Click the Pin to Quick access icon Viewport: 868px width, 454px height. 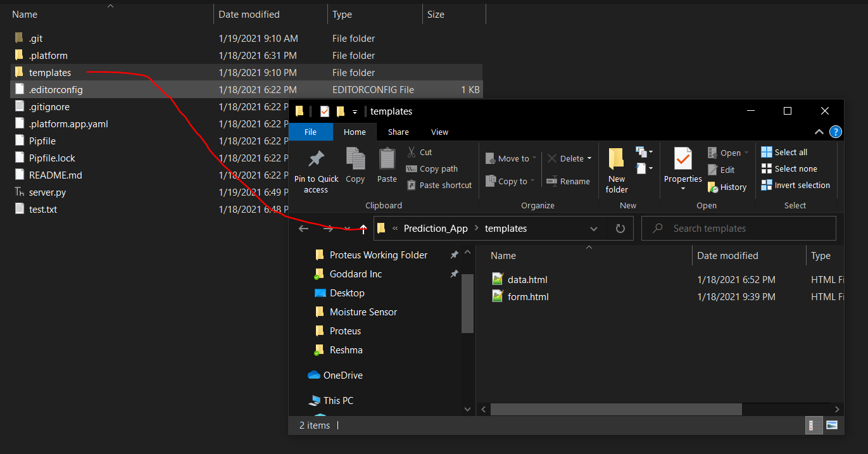[315, 158]
